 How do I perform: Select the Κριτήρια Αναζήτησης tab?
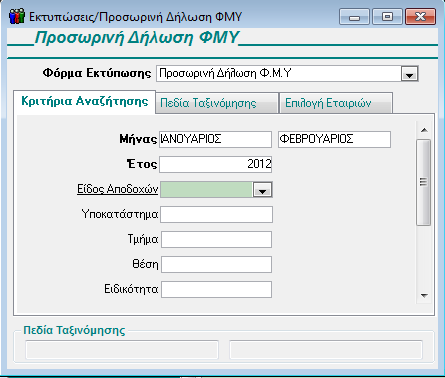pyautogui.click(x=85, y=101)
